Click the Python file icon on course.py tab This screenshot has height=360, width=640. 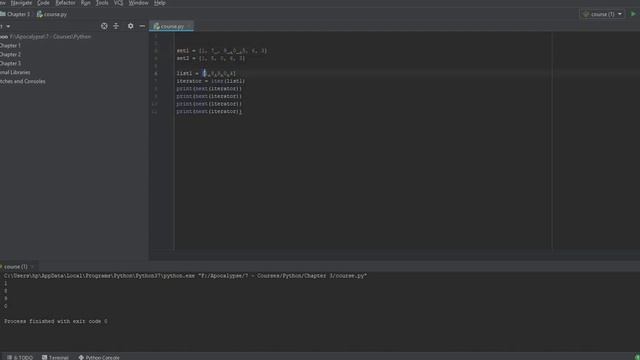pos(156,26)
